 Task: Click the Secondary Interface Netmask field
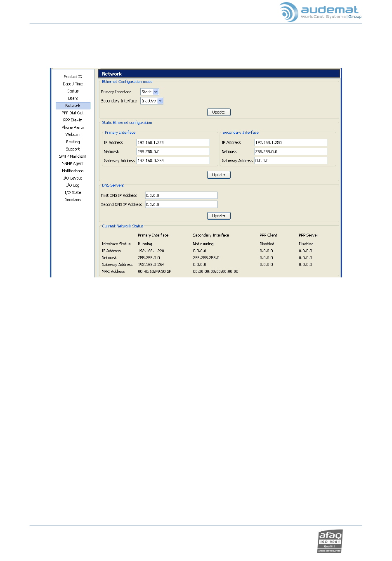(290, 152)
